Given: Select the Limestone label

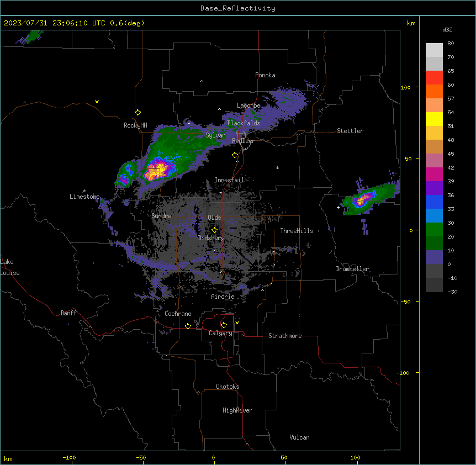Looking at the screenshot, I should pos(84,197).
